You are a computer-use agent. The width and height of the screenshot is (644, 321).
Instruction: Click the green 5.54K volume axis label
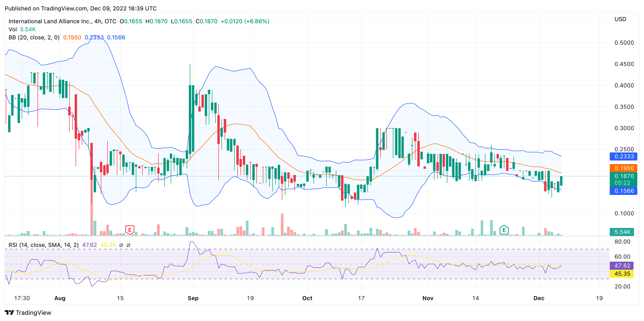point(622,232)
